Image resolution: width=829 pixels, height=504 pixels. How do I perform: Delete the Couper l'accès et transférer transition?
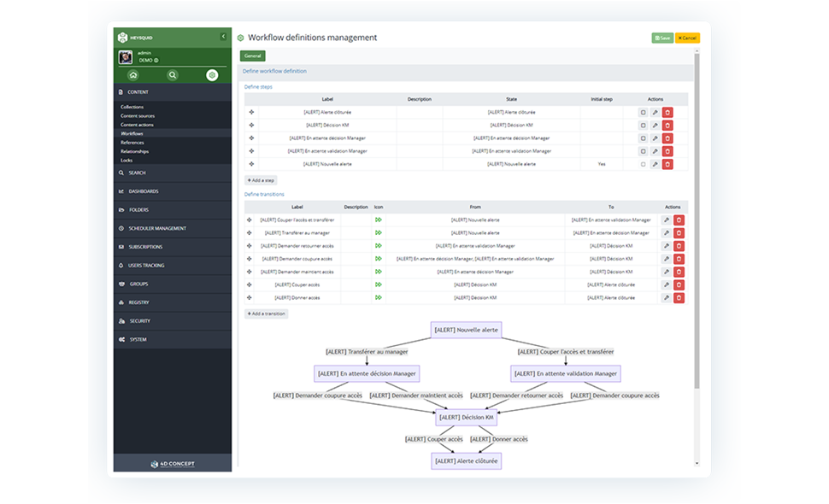[679, 220]
